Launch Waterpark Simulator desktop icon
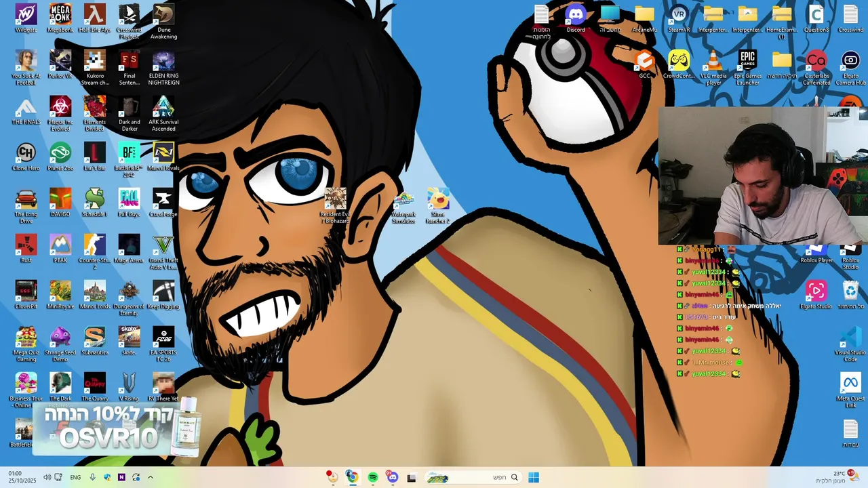868x488 pixels. (403, 206)
